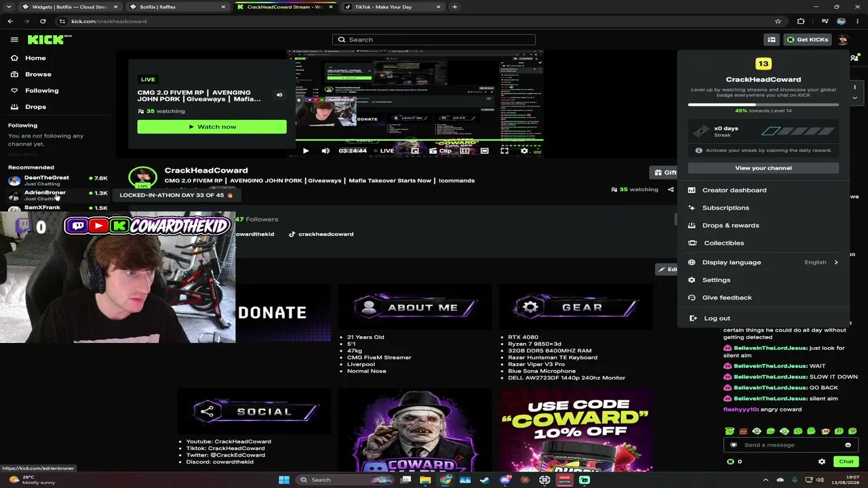Open AdrienBroner recommended channel
Image resolution: width=868 pixels, height=488 pixels.
[x=58, y=195]
